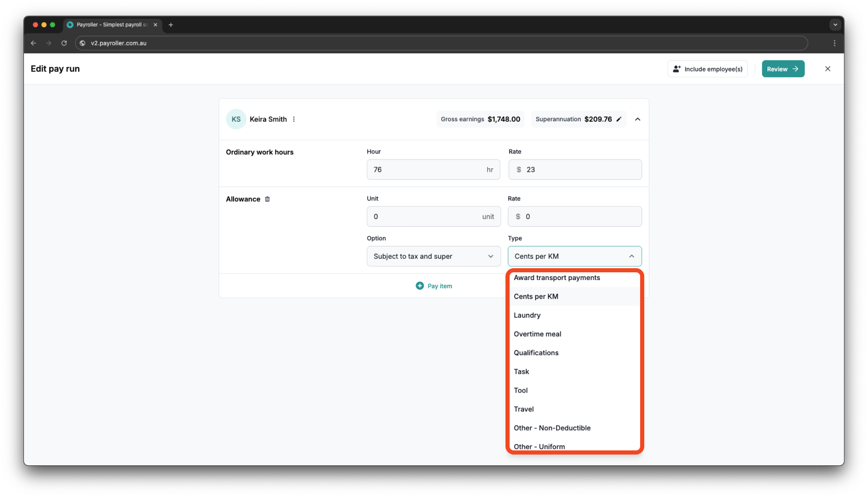Image resolution: width=868 pixels, height=497 pixels.
Task: Click the KS employee avatar
Action: 236,119
